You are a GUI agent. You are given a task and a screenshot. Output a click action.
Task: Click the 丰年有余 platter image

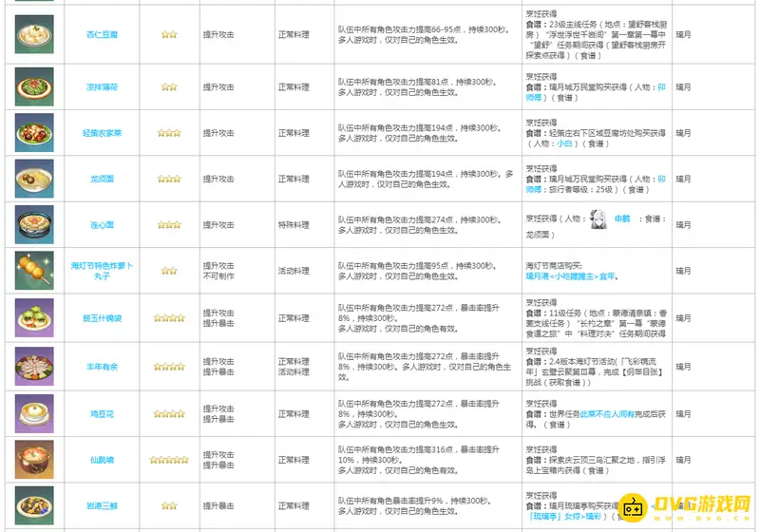point(34,367)
